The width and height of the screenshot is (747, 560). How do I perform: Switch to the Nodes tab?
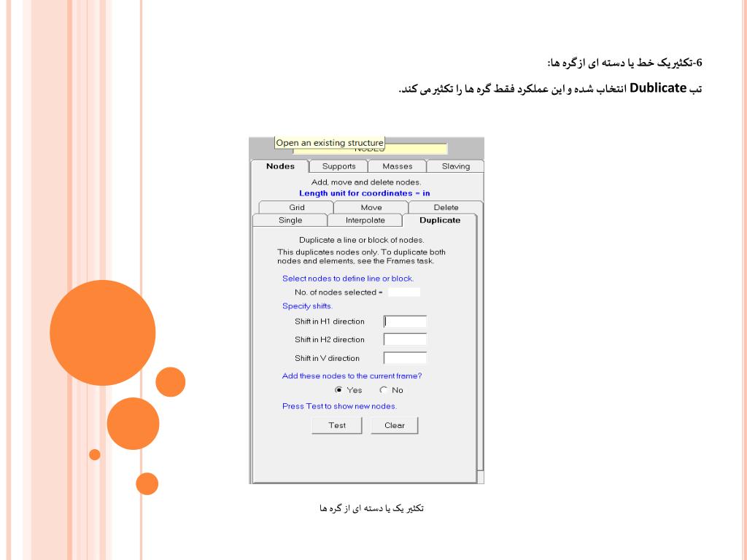pyautogui.click(x=280, y=166)
